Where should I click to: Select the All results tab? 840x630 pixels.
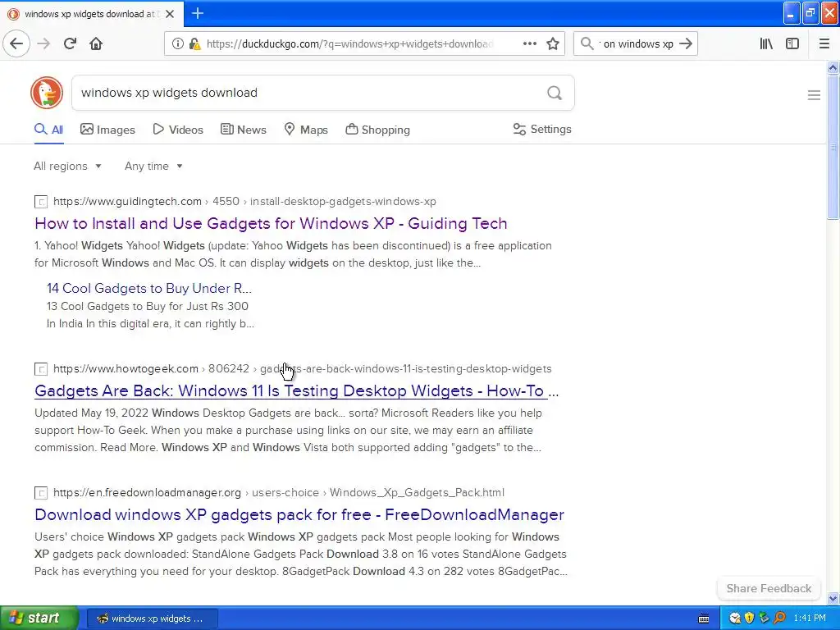(x=48, y=130)
